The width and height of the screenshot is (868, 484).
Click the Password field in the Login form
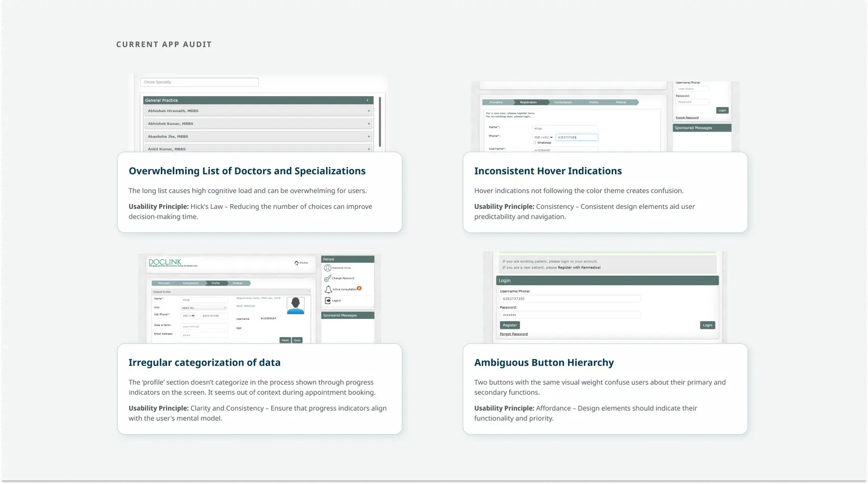pyautogui.click(x=570, y=315)
